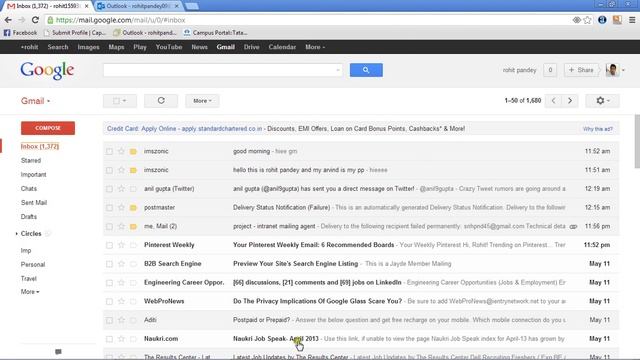This screenshot has height=360, width=640.
Task: Click the browser forward arrow
Action: 21,20
